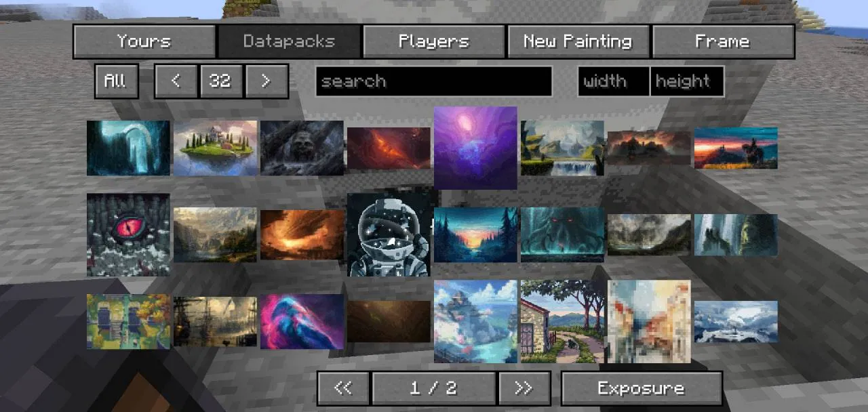Open the New Painting tab

coord(577,41)
